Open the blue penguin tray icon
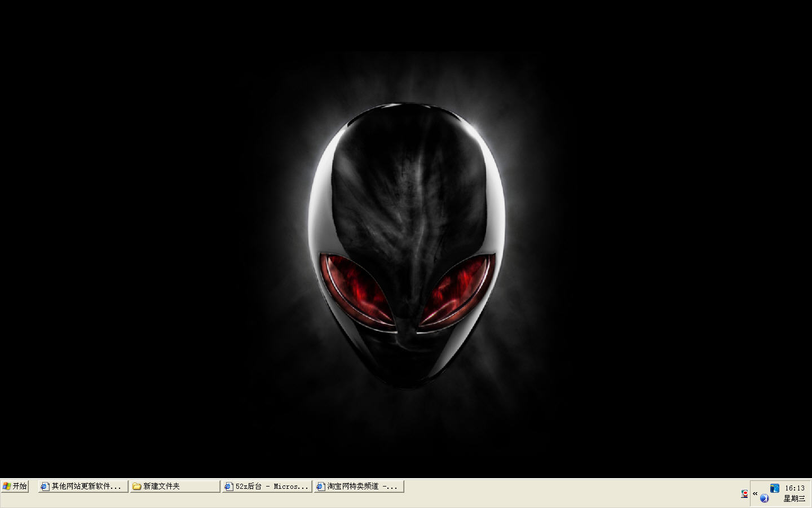The image size is (812, 508). tap(775, 488)
